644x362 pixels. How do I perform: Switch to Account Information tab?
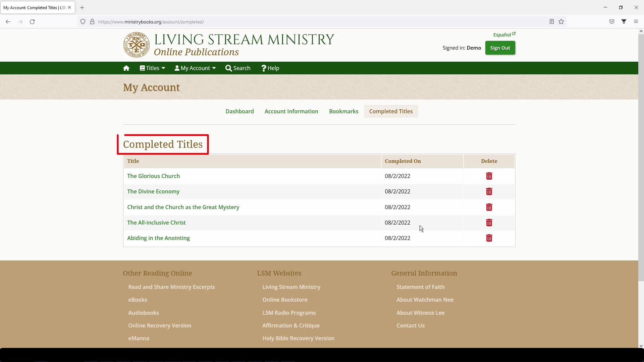point(291,111)
